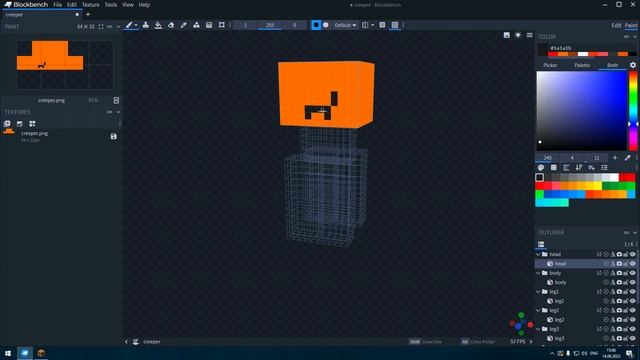The image size is (640, 360).
Task: Collapse the leg2 group in outliner
Action: (x=538, y=311)
